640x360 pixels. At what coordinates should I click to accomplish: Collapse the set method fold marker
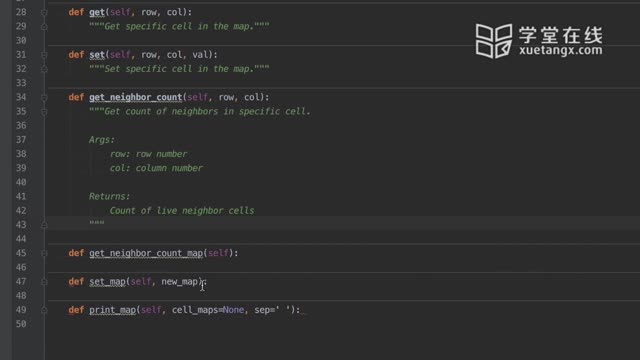click(x=44, y=55)
